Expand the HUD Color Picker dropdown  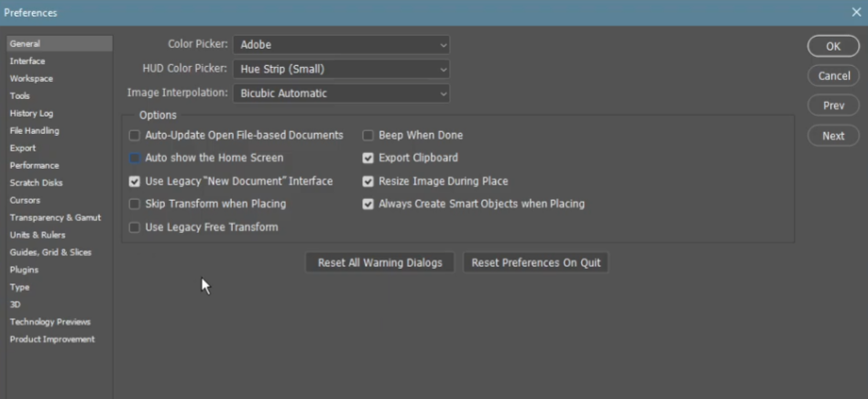tap(341, 69)
